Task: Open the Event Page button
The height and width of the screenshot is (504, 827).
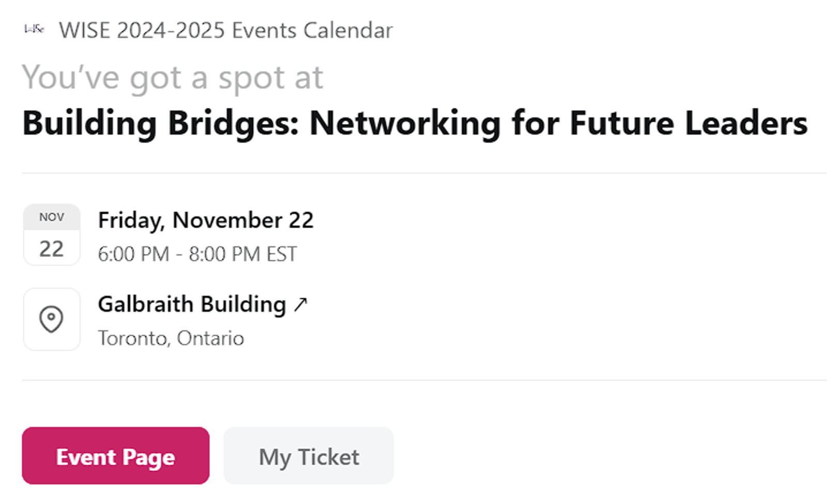Action: [115, 456]
